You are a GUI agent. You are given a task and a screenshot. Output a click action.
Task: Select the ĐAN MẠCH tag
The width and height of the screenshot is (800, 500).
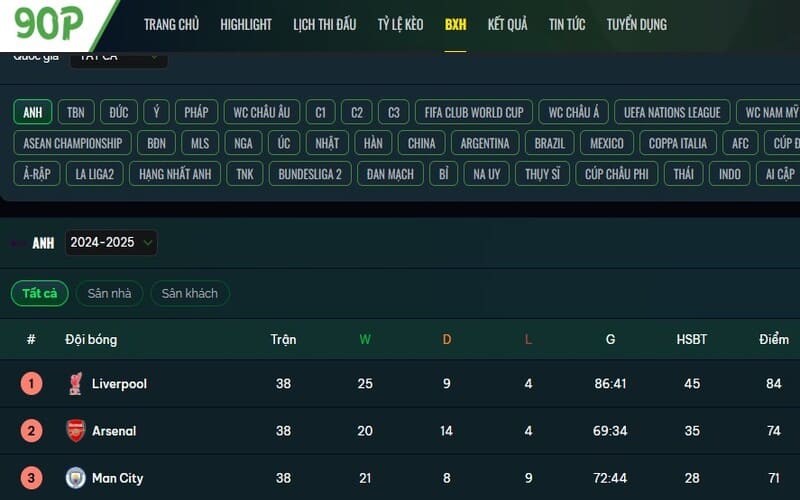click(390, 174)
